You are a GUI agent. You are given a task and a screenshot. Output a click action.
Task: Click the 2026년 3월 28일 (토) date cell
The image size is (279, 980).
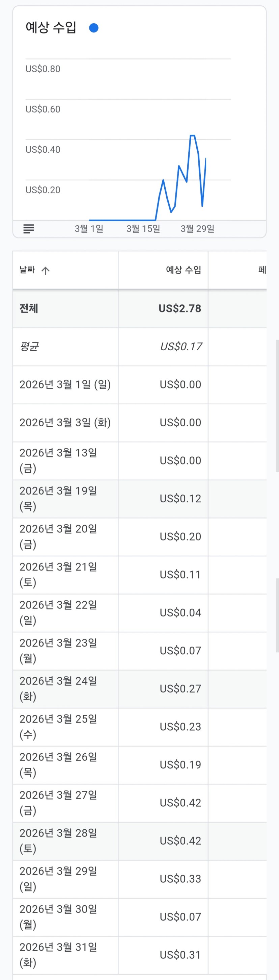pos(58,841)
